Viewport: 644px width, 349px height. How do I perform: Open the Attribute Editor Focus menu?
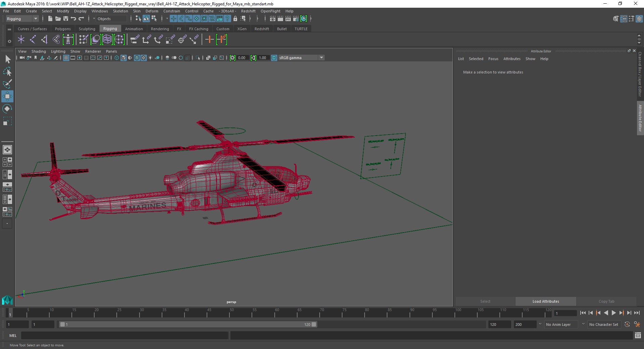click(493, 59)
